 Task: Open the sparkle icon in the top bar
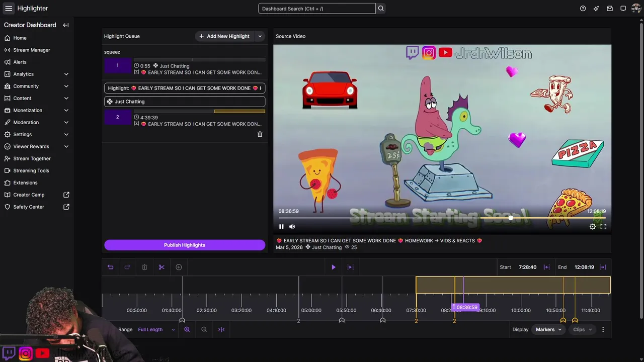[596, 9]
